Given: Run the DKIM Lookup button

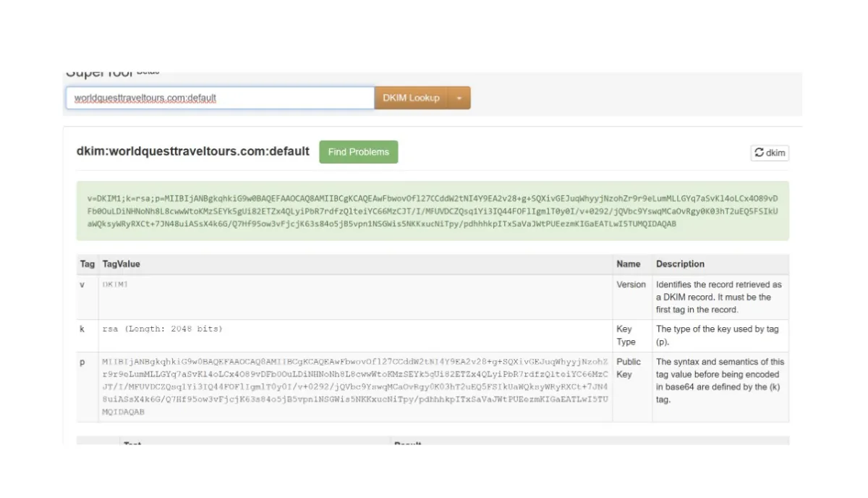Looking at the screenshot, I should tap(411, 98).
